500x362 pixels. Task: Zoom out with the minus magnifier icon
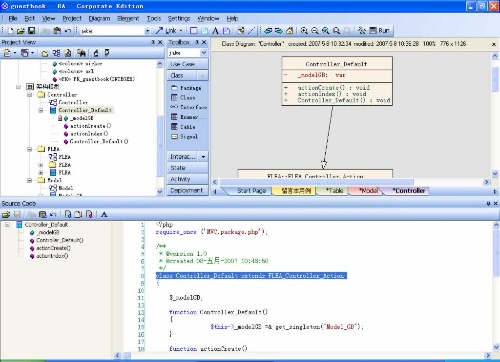tap(315, 31)
